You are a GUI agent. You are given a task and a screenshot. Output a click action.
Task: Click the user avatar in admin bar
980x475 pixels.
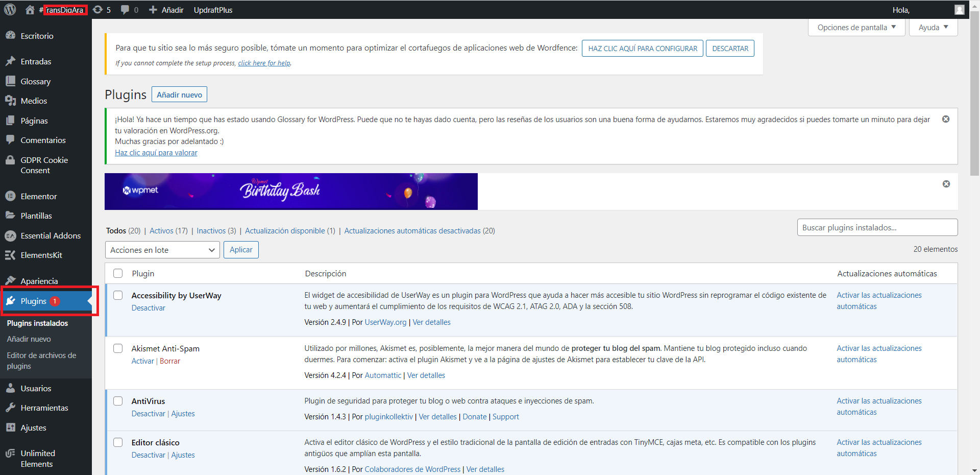[960, 10]
